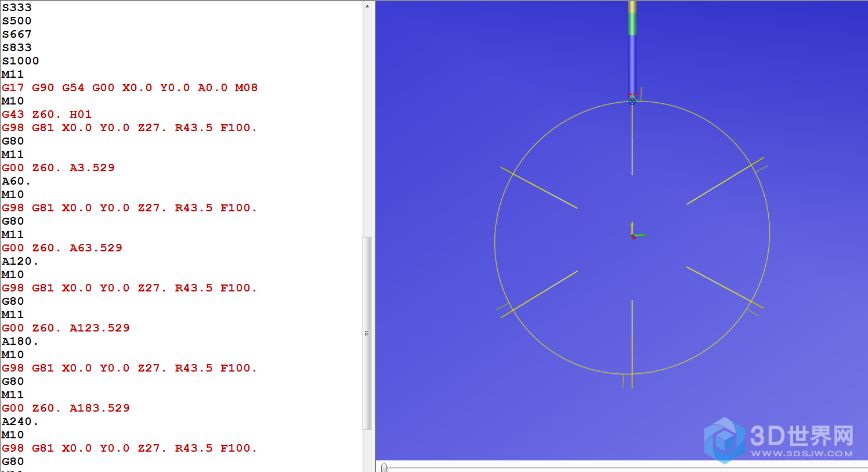
Task: Select the G00 Z60. A123.529 line
Action: pyautogui.click(x=66, y=328)
